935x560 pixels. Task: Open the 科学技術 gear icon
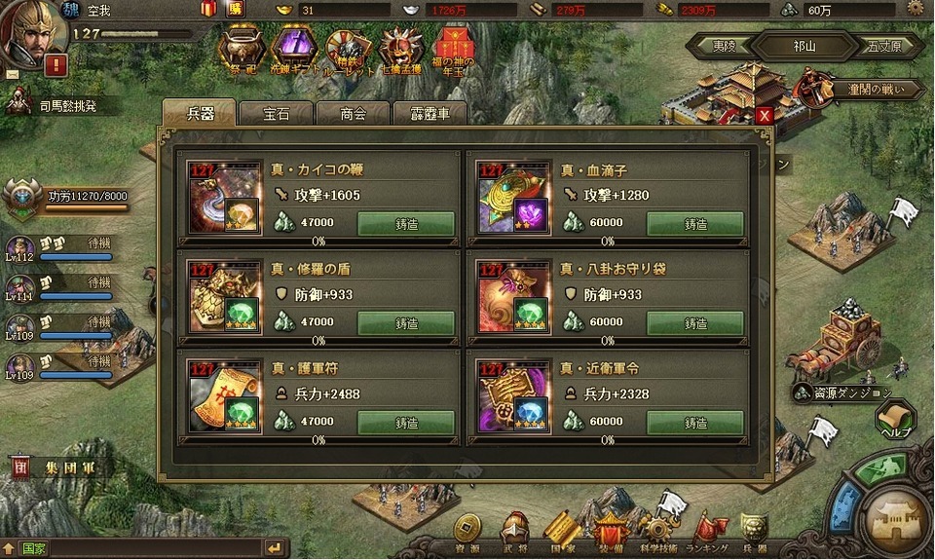(658, 532)
